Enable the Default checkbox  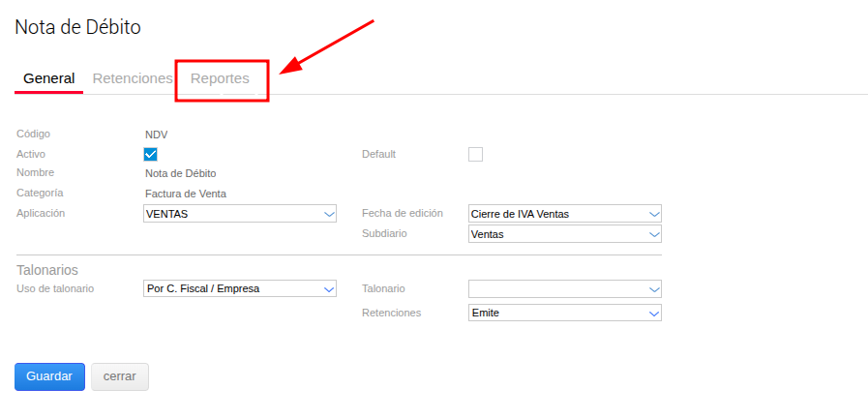pyautogui.click(x=475, y=154)
